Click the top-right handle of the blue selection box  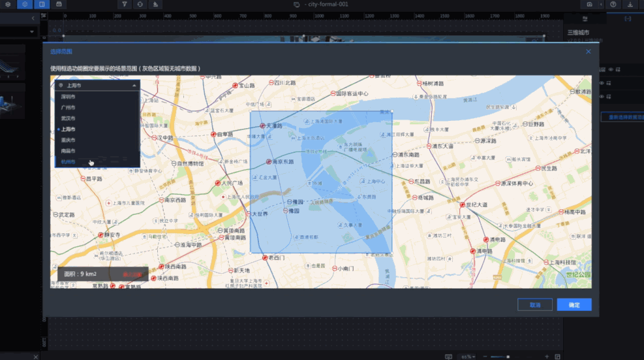tap(392, 111)
